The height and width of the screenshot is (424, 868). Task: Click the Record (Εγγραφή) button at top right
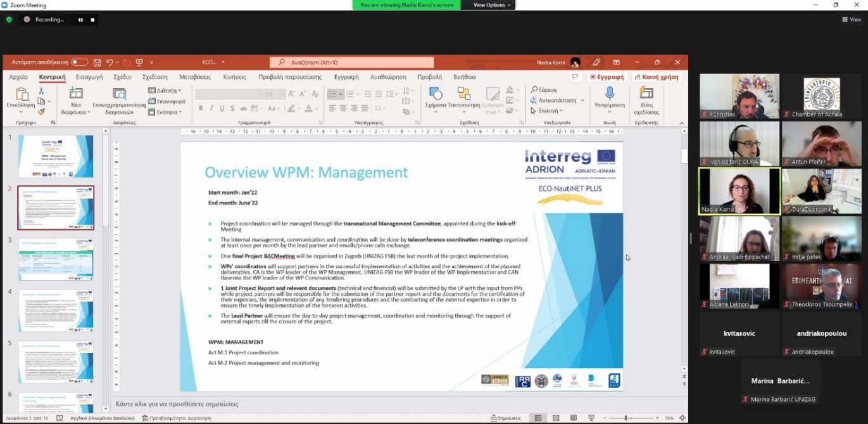pos(607,77)
